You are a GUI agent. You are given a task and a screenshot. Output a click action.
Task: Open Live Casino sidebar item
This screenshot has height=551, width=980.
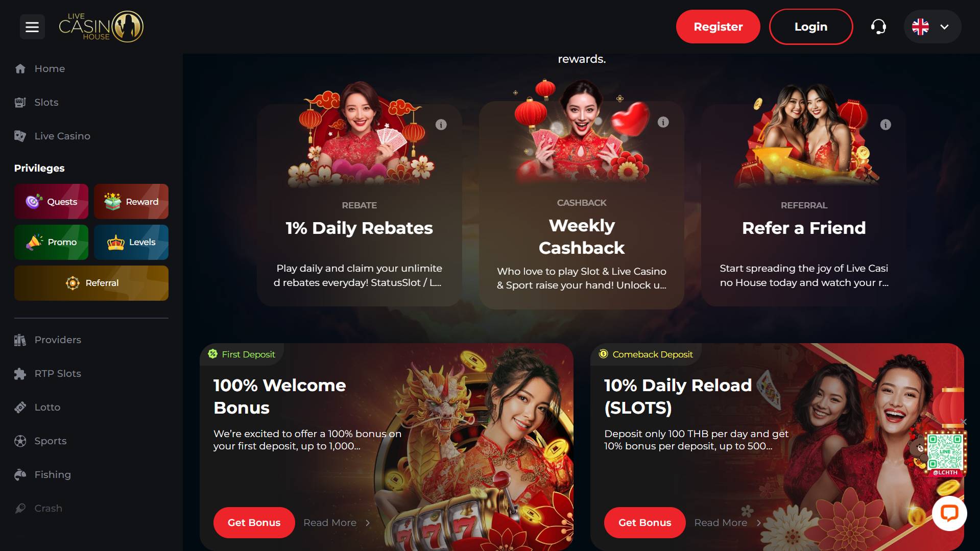62,136
